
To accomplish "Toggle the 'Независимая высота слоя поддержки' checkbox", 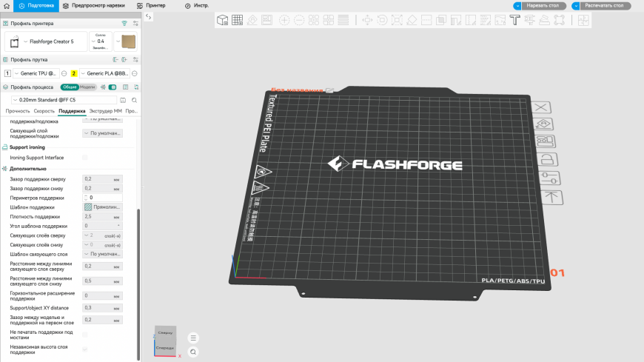I will pos(84,349).
